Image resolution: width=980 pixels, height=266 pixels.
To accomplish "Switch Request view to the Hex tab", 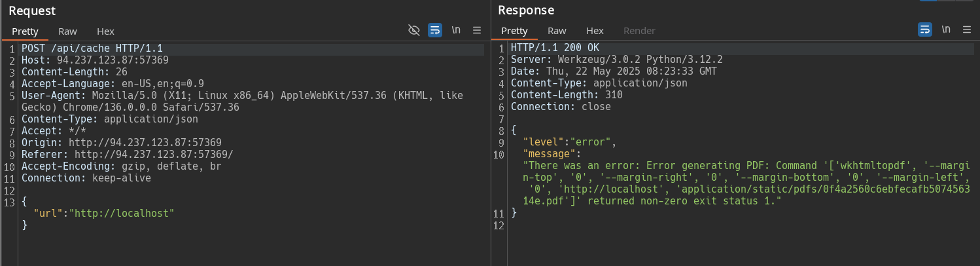I will (105, 31).
